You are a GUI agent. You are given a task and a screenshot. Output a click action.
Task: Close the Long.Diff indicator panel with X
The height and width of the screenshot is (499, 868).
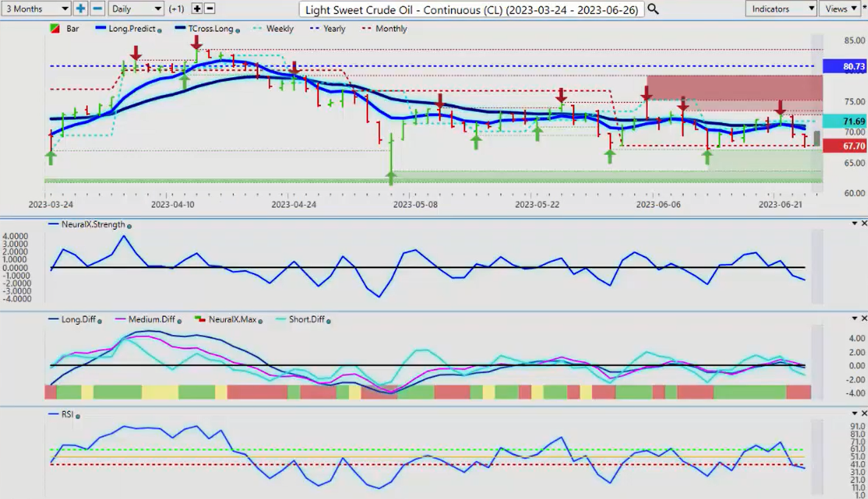click(x=864, y=319)
